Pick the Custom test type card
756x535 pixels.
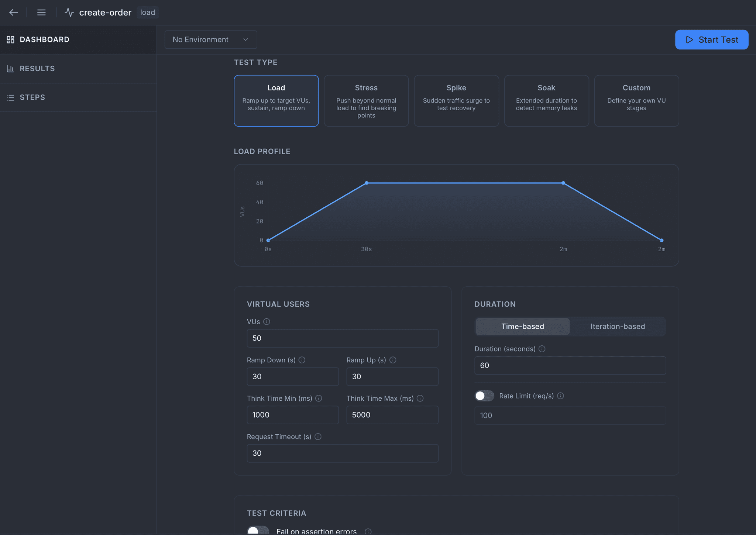pos(636,101)
